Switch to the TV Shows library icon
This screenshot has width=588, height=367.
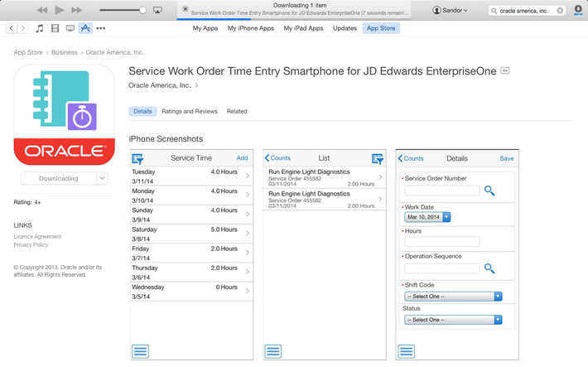70,28
